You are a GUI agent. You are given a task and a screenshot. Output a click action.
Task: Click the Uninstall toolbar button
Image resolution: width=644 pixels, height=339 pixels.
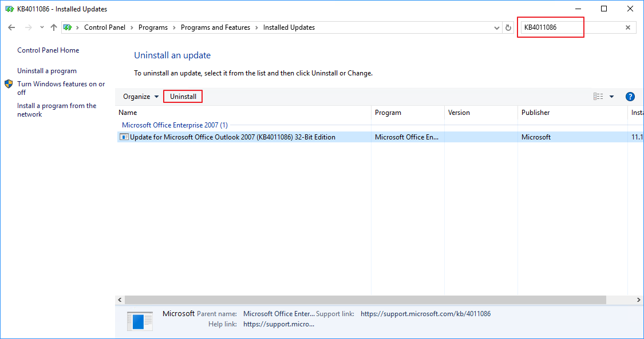point(183,97)
